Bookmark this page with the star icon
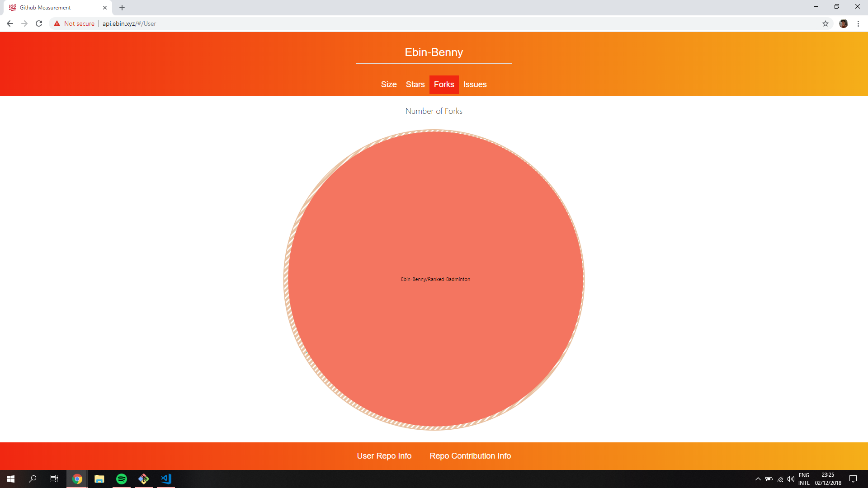Screen dimensions: 868x488 (x=826, y=23)
